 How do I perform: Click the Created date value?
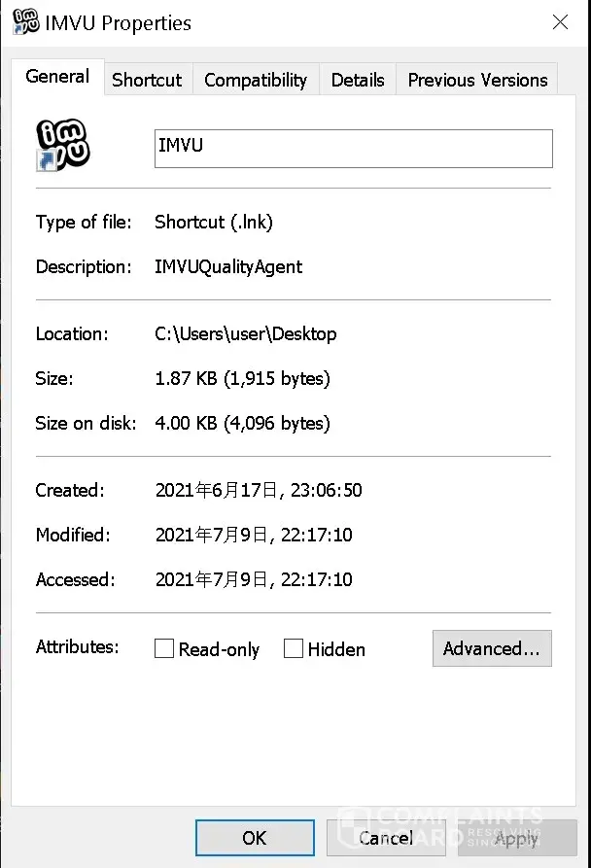click(x=259, y=490)
